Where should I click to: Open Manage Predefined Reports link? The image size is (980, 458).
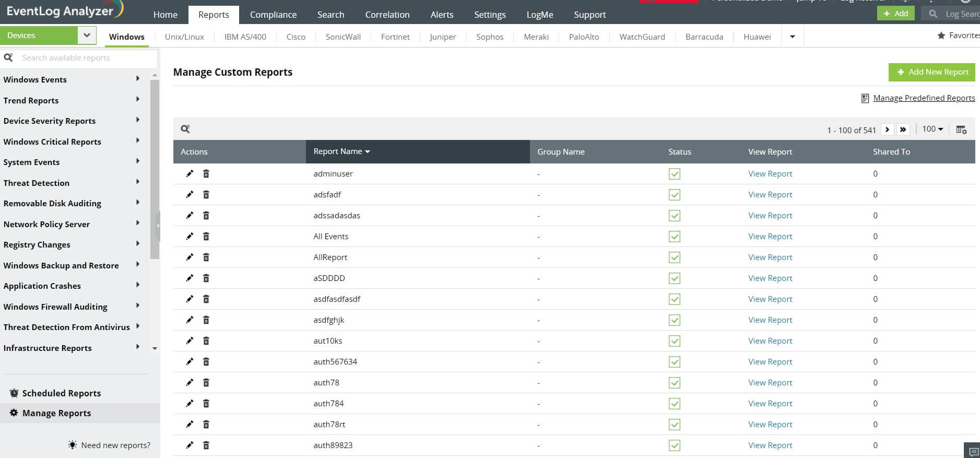(x=924, y=98)
